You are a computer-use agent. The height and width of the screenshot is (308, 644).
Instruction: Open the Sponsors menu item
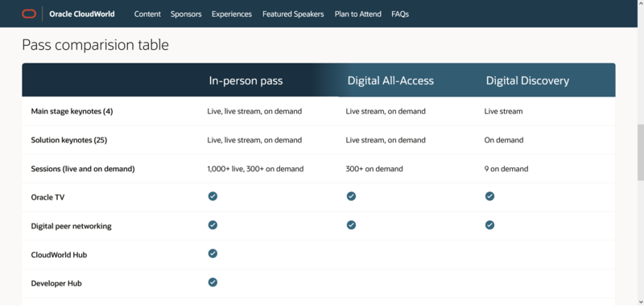click(186, 14)
